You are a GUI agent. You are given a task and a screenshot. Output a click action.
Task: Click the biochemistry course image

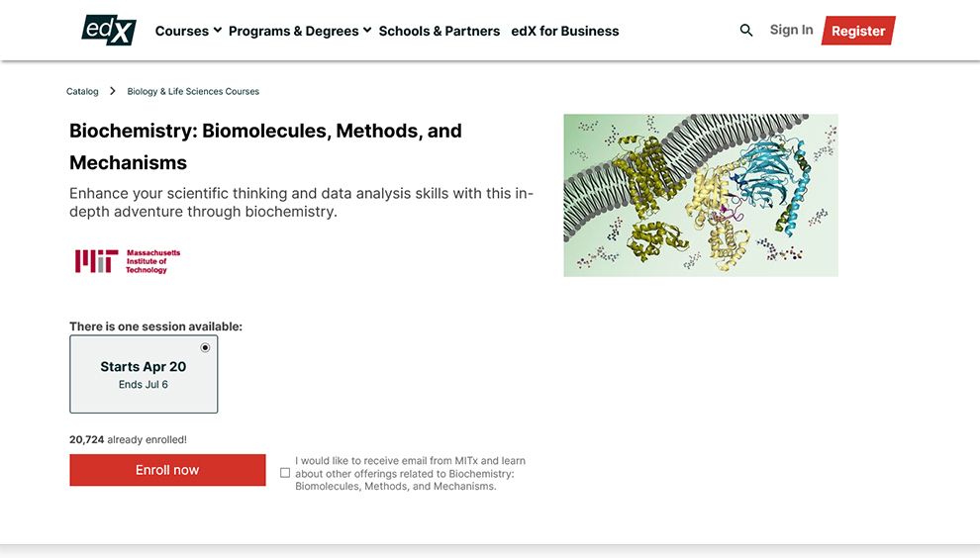click(x=701, y=195)
